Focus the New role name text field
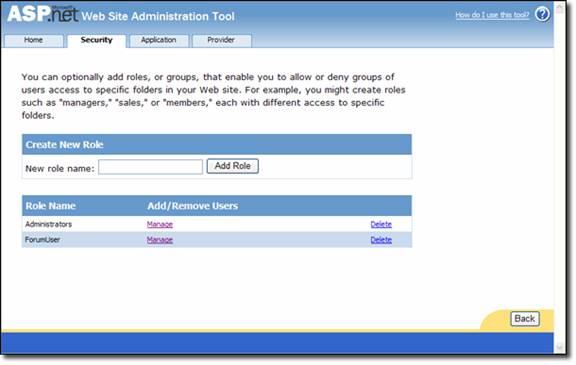This screenshot has height=365, width=576. [150, 167]
